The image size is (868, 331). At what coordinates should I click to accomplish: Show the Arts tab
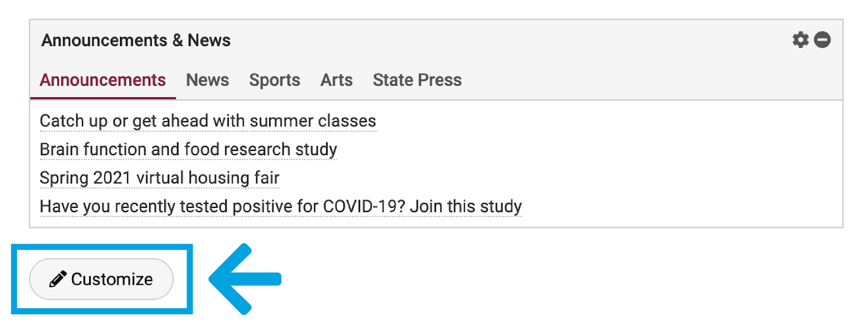pyautogui.click(x=336, y=80)
